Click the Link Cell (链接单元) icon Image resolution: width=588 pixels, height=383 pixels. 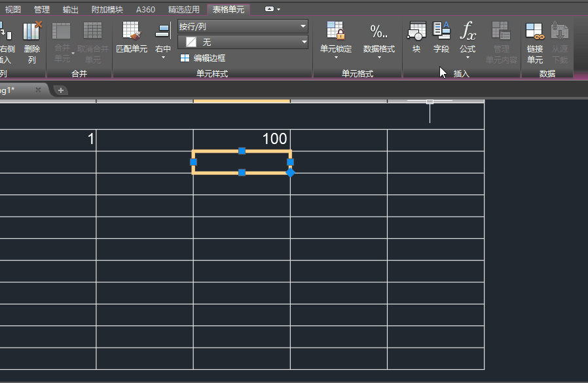pyautogui.click(x=534, y=33)
